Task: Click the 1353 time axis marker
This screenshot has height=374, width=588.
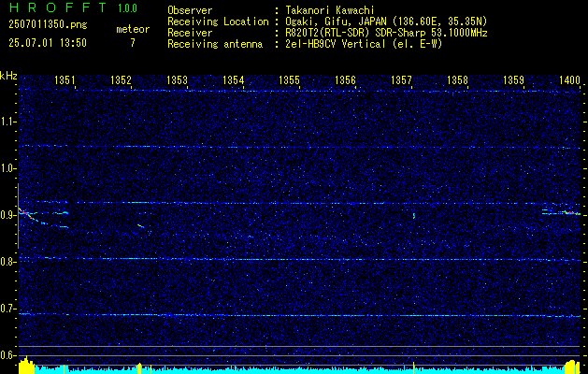Action: pos(177,79)
